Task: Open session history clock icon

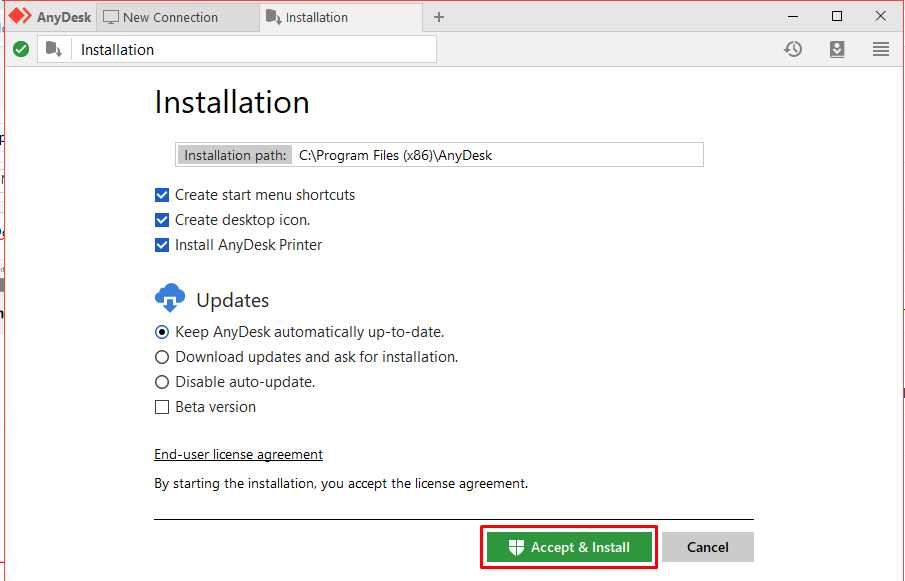Action: point(793,50)
